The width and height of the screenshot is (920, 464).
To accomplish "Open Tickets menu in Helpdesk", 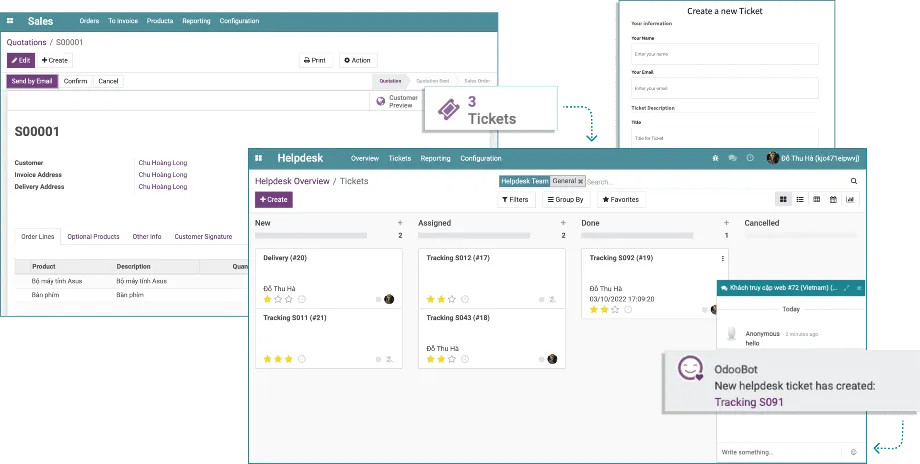I will tap(400, 158).
